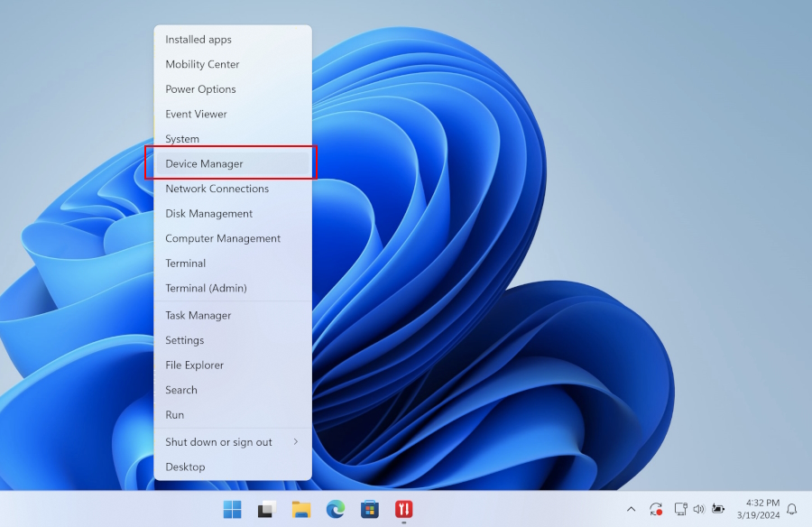This screenshot has height=527, width=812.
Task: Click the sync status tray icon
Action: tap(657, 510)
